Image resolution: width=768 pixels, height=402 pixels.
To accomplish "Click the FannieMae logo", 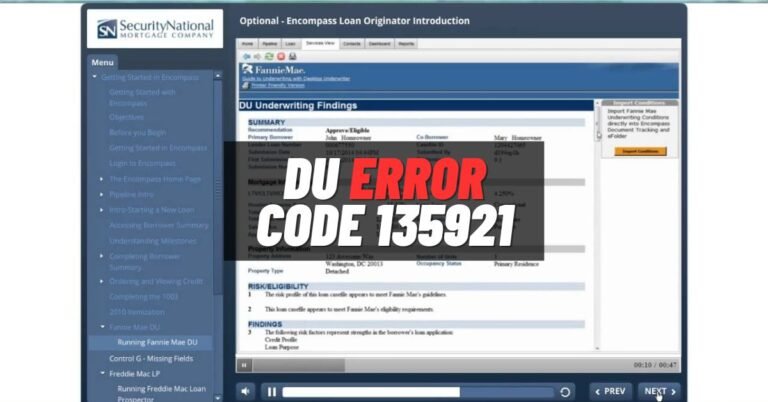I will pos(274,70).
